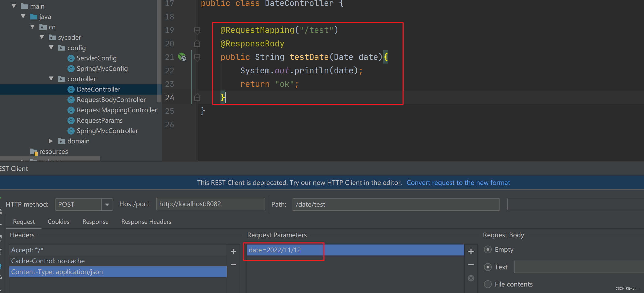Collapse the config package arrow
The image size is (644, 293).
(x=51, y=47)
